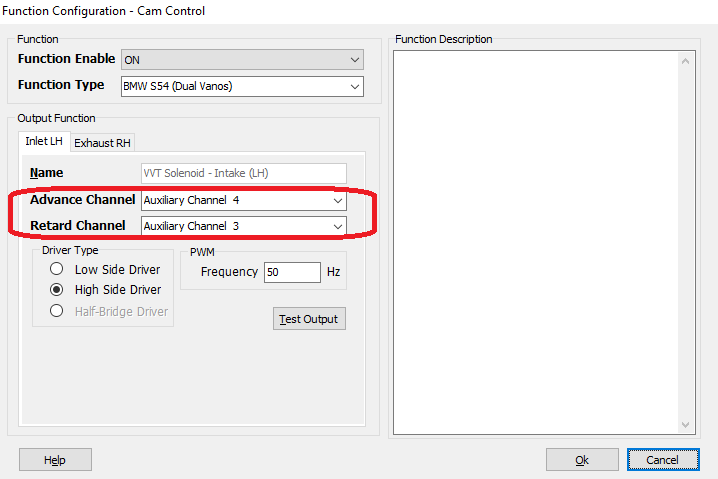Choose the Half-Bridge Driver radio button

56,311
